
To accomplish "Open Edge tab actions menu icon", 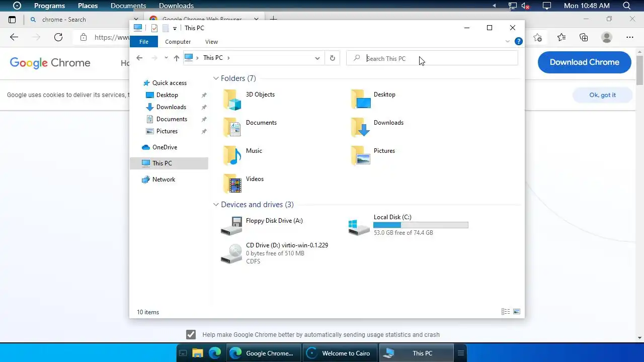I will tap(12, 20).
